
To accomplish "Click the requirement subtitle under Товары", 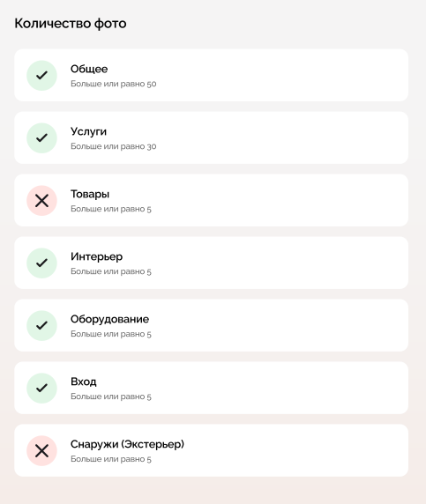I will click(x=111, y=209).
